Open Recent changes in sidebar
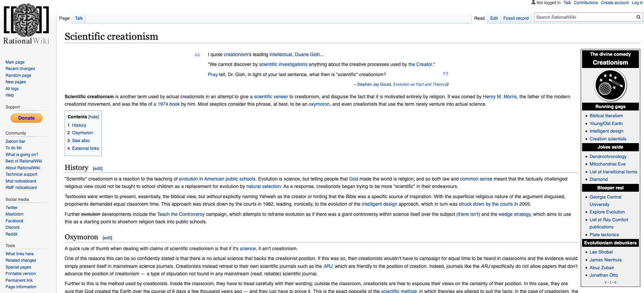 (20, 69)
